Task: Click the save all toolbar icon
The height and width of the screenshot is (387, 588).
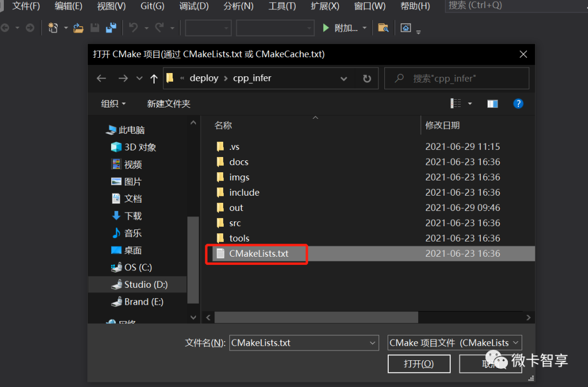Action: (111, 28)
